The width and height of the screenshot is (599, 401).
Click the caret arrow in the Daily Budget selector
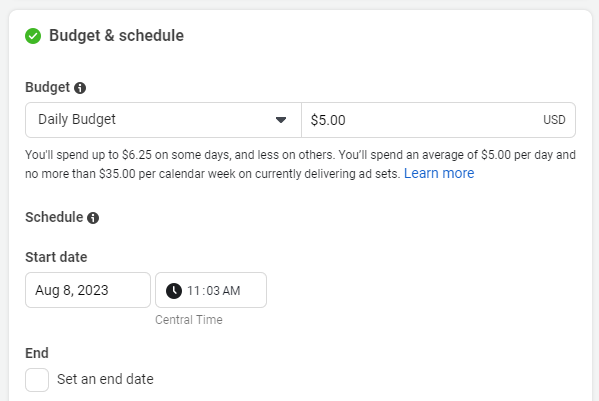click(x=281, y=120)
